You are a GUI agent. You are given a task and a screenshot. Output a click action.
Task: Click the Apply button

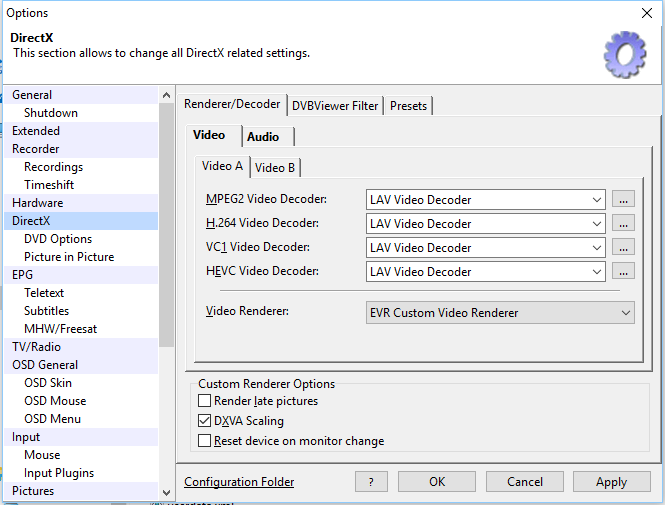pos(611,481)
